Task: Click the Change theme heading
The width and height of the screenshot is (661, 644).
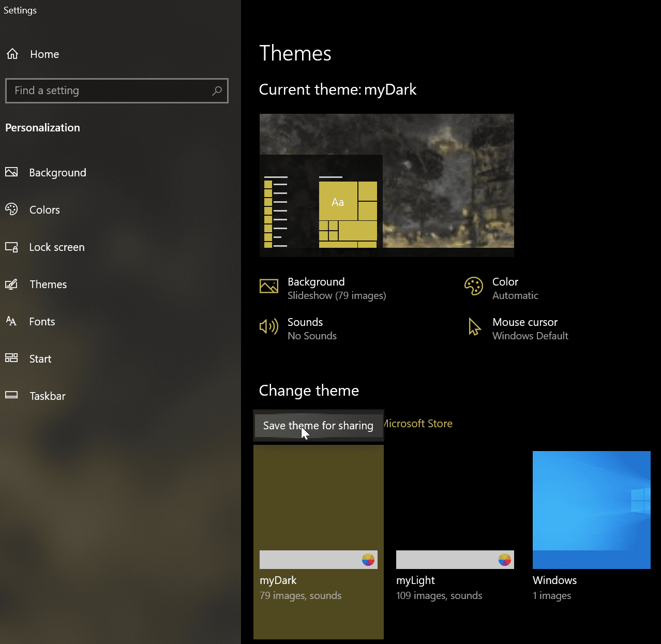Action: [309, 391]
